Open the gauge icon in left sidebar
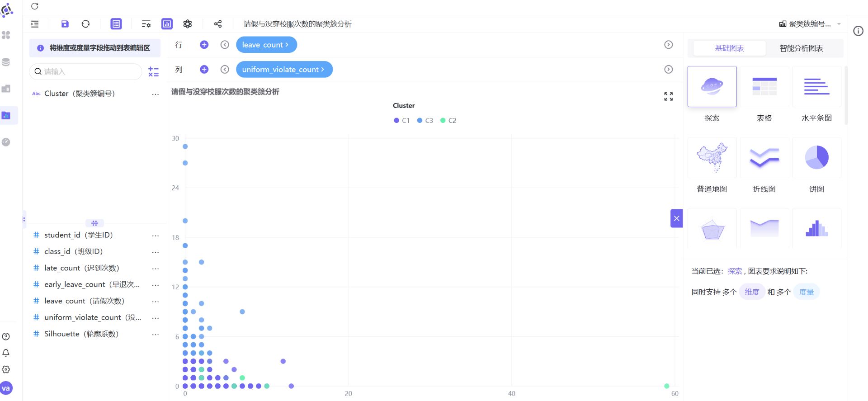Screen dimensions: 868x401 click(6, 142)
